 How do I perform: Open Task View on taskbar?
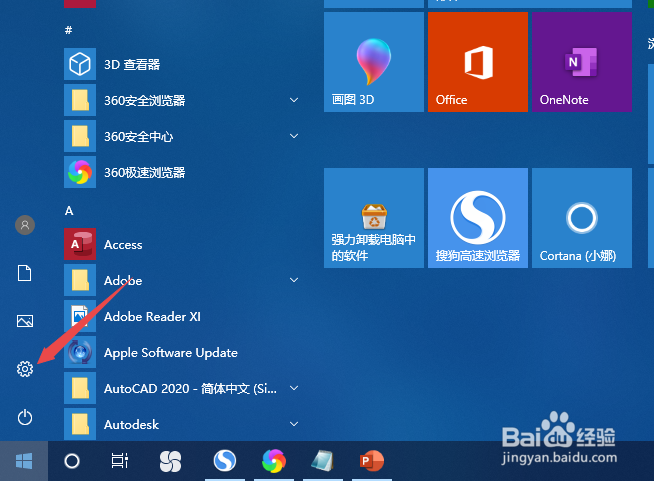point(120,461)
